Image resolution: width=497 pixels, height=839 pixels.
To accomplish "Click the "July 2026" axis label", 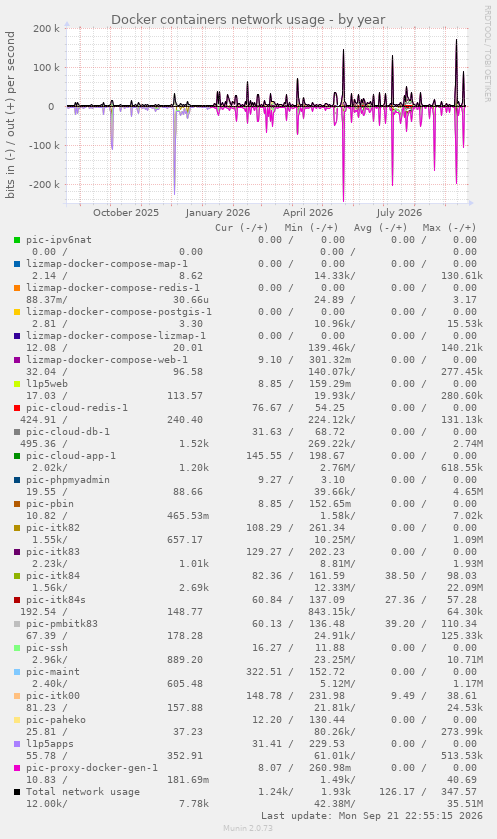I will tap(399, 212).
